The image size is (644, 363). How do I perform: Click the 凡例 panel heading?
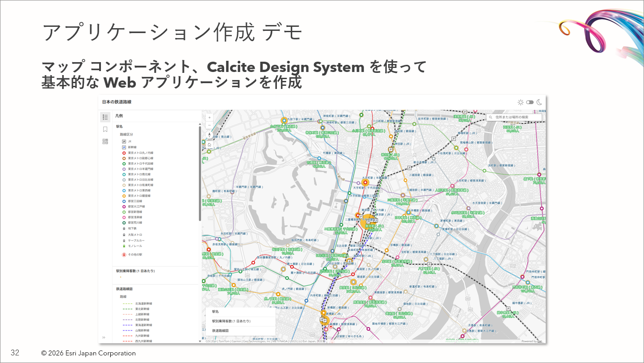pos(119,116)
